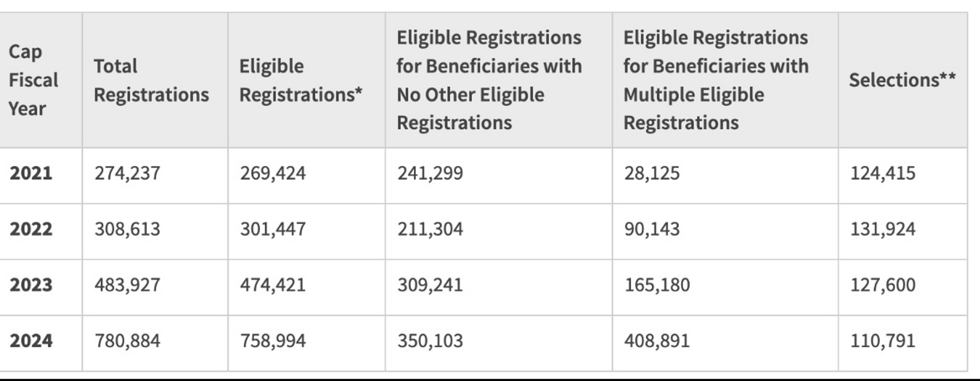Select the 2024 fiscal year row label

31,341
